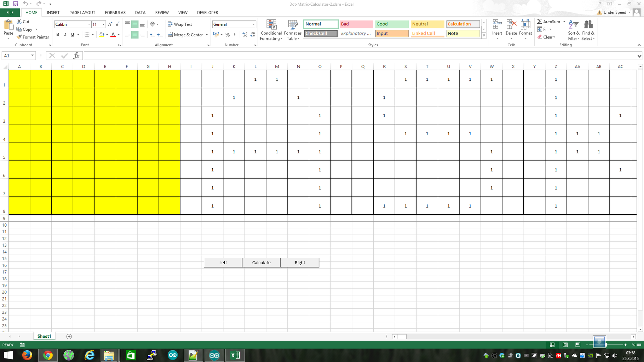
Task: Expand the formula bar
Action: (639, 56)
